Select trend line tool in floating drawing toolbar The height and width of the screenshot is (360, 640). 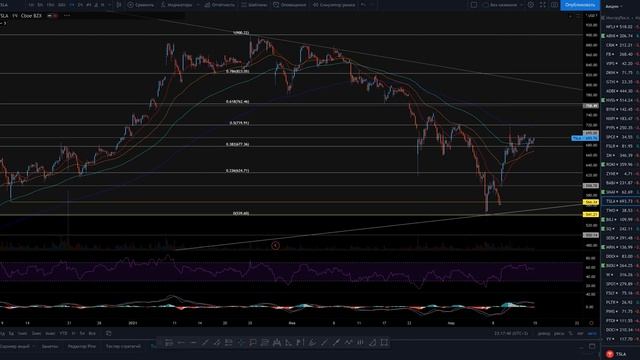(205, 343)
